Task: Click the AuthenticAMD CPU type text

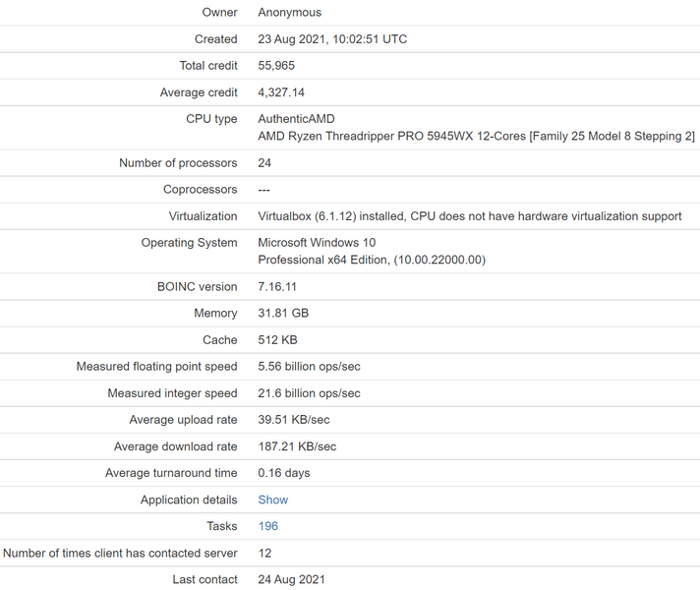Action: pyautogui.click(x=296, y=119)
